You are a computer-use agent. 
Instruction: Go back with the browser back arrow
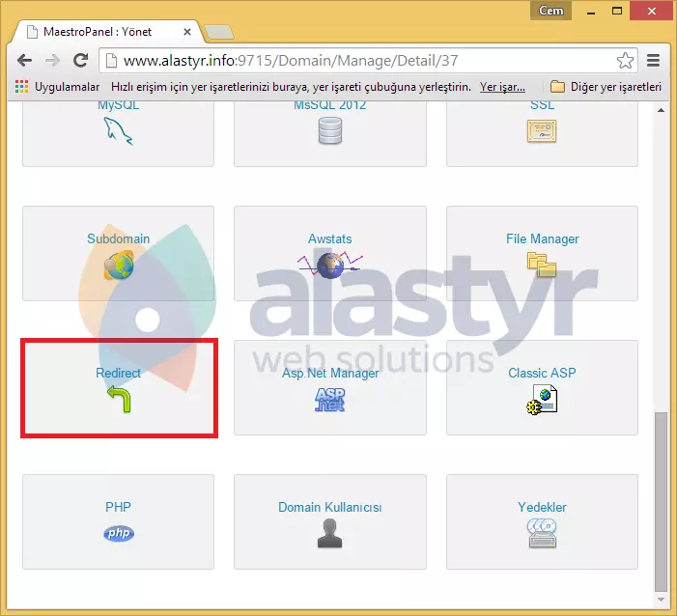(x=24, y=61)
